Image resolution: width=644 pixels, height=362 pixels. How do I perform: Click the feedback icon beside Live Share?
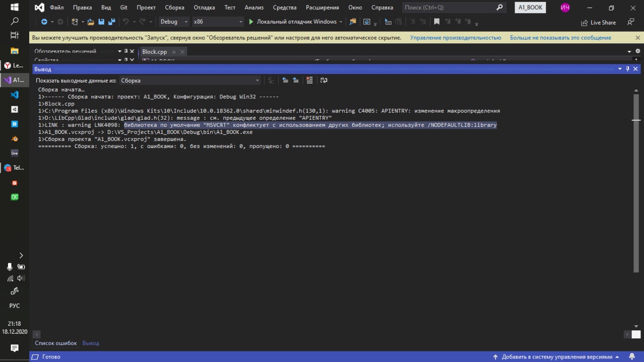[630, 22]
